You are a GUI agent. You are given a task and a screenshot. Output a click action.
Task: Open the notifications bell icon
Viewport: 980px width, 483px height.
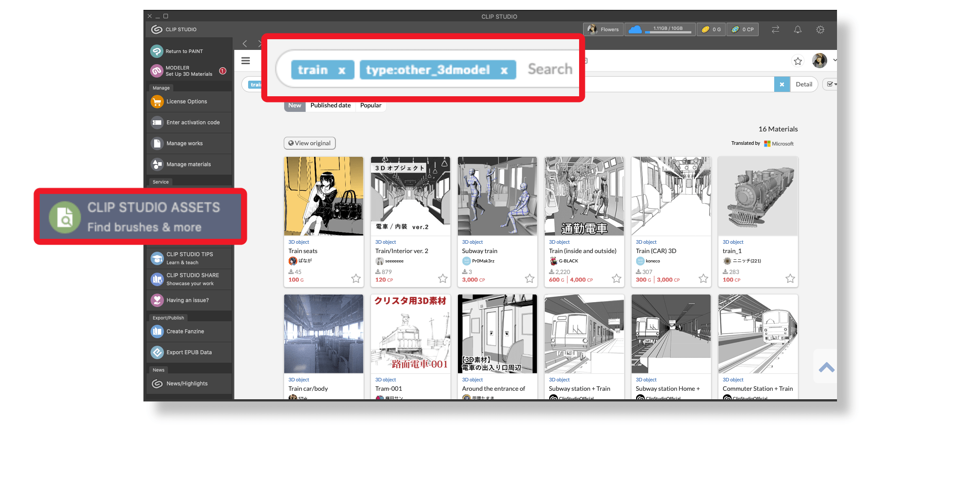[797, 29]
